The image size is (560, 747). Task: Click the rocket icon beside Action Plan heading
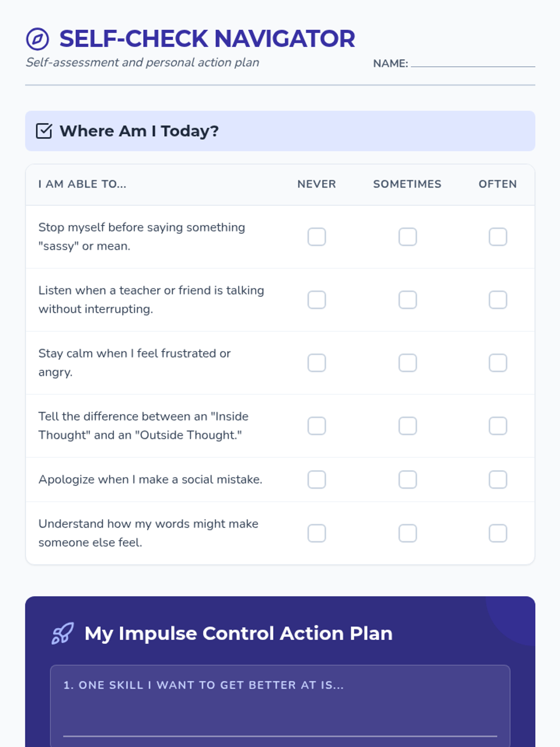63,634
